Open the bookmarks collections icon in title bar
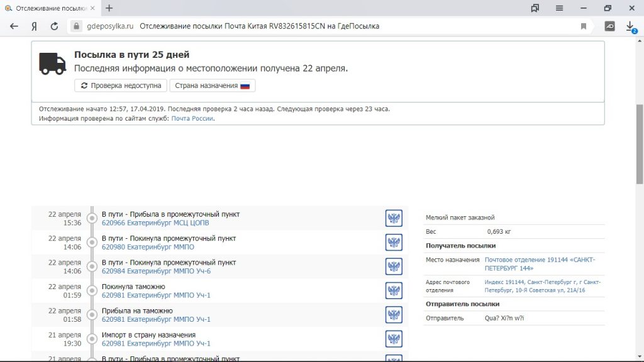This screenshot has width=644, height=362. click(535, 8)
